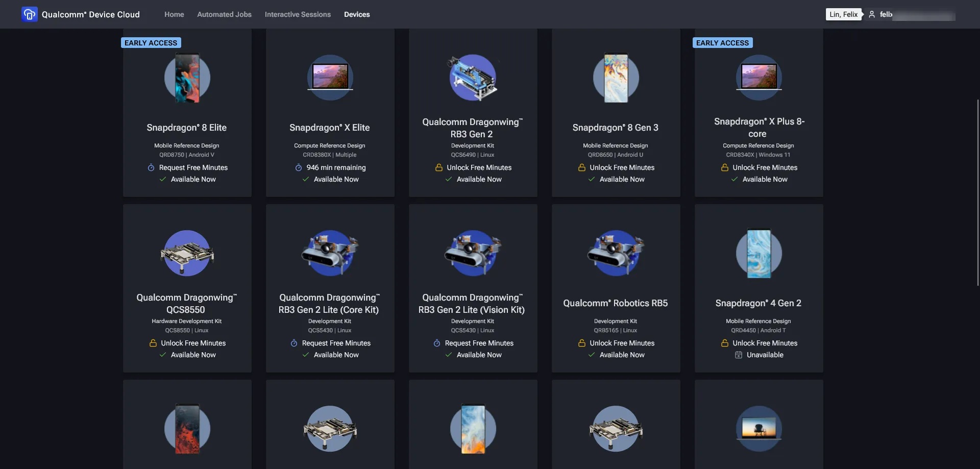Click lock icon on Snapdragon 8 Gen 3
The image size is (980, 469).
tap(582, 167)
